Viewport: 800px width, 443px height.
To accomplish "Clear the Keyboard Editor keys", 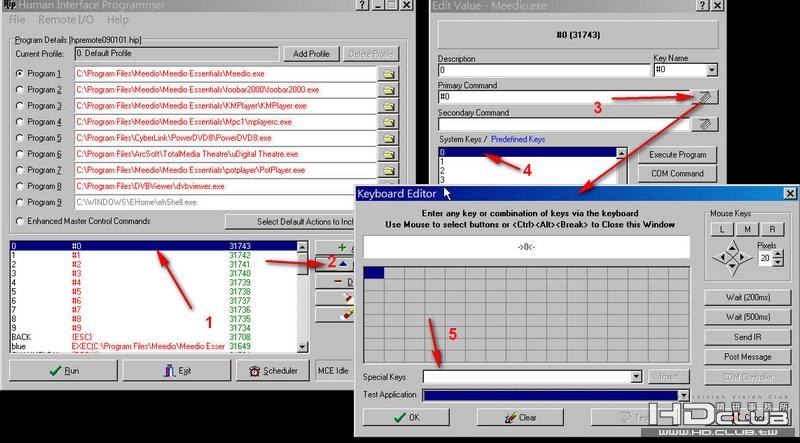I will coord(520,417).
